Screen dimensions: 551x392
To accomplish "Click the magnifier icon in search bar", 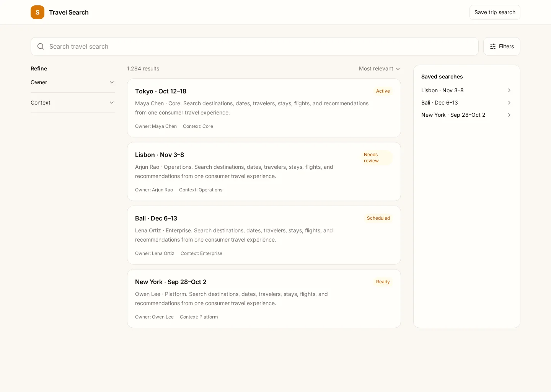I will [x=41, y=46].
